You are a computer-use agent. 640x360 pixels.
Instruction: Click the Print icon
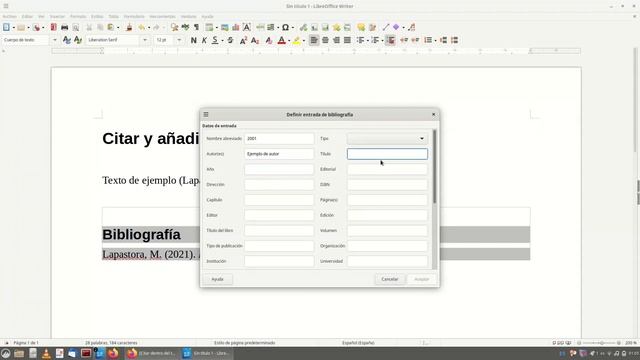(x=64, y=27)
